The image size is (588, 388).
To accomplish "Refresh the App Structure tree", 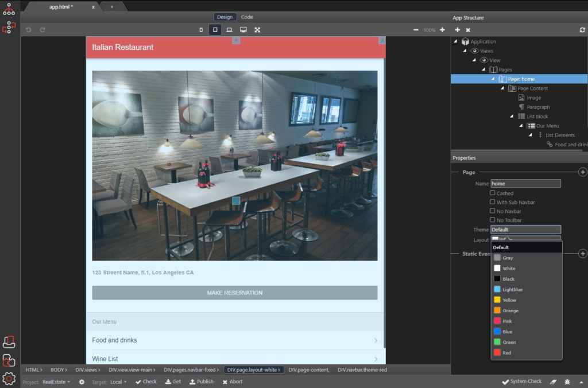I will 583,29.
